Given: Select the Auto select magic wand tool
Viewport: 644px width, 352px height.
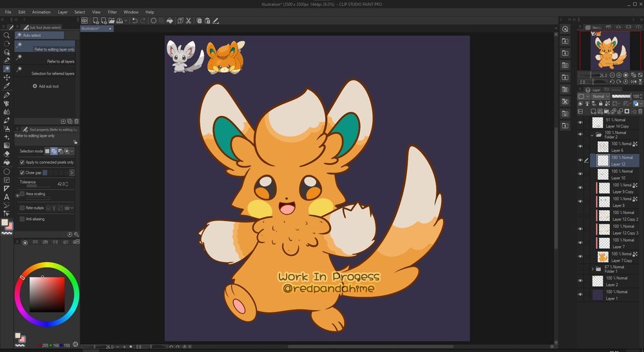Looking at the screenshot, I should click(x=6, y=69).
